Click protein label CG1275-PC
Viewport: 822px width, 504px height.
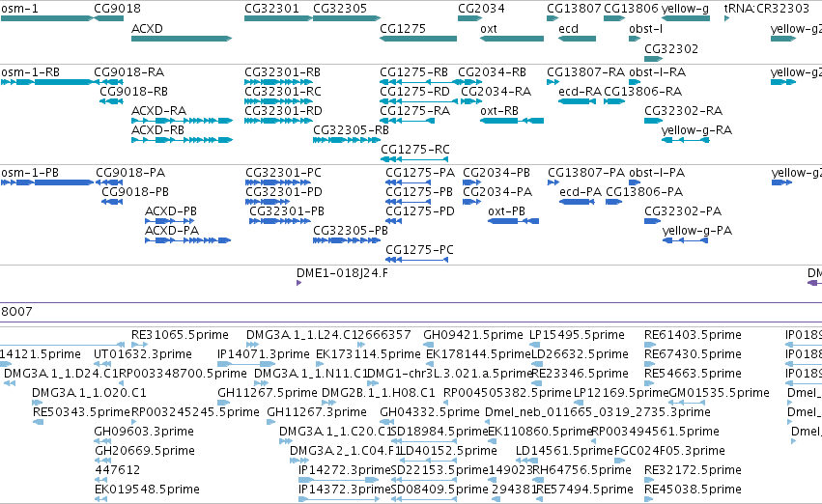[x=419, y=250]
